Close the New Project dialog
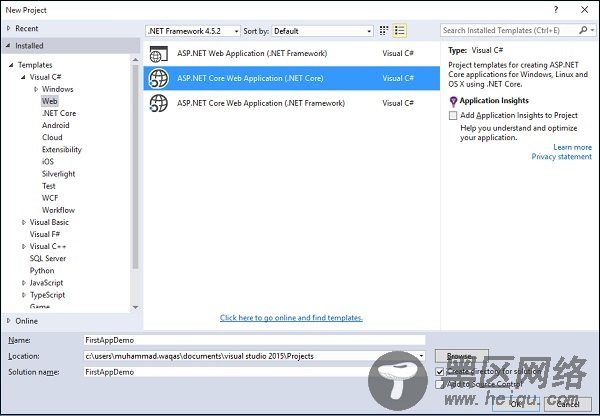Image resolution: width=600 pixels, height=416 pixels. 585,10
